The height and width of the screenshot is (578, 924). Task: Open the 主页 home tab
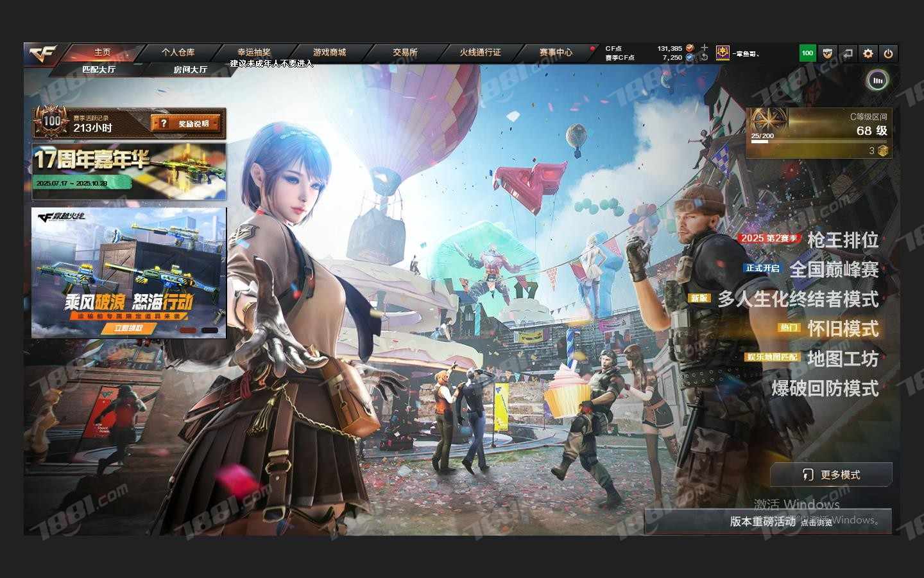coord(102,53)
